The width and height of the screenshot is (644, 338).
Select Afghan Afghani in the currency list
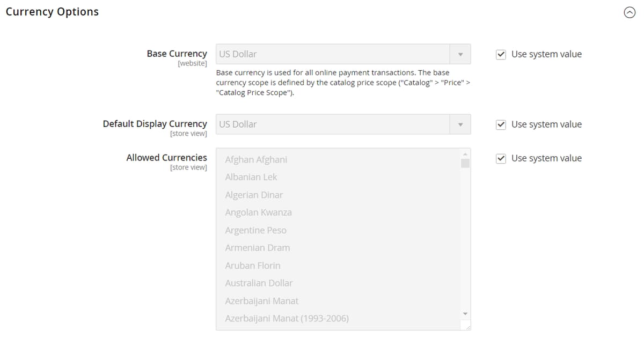256,159
